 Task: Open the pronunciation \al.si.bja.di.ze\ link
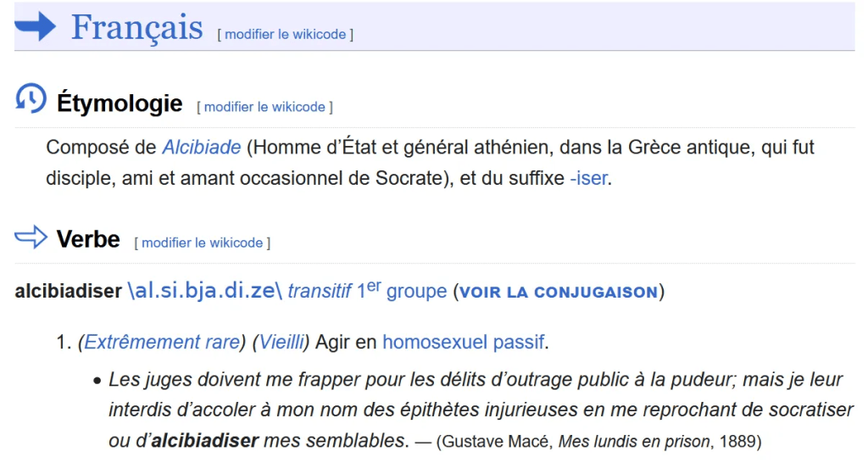[x=204, y=291]
